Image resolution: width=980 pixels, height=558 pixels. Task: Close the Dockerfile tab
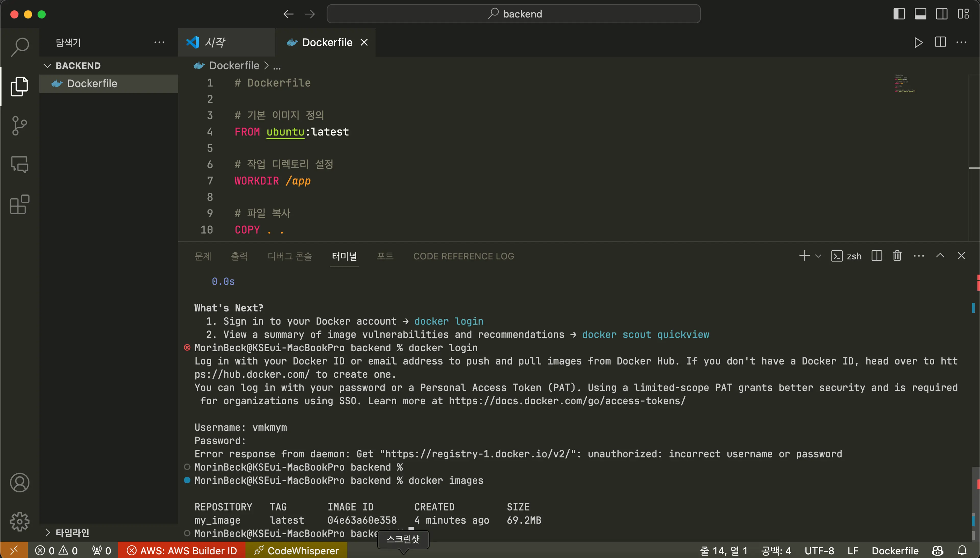(364, 42)
